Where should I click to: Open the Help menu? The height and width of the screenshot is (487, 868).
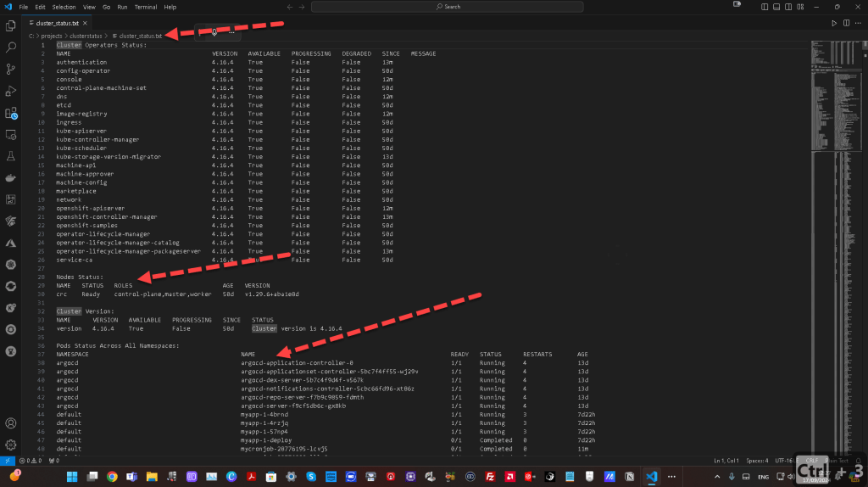(x=170, y=7)
